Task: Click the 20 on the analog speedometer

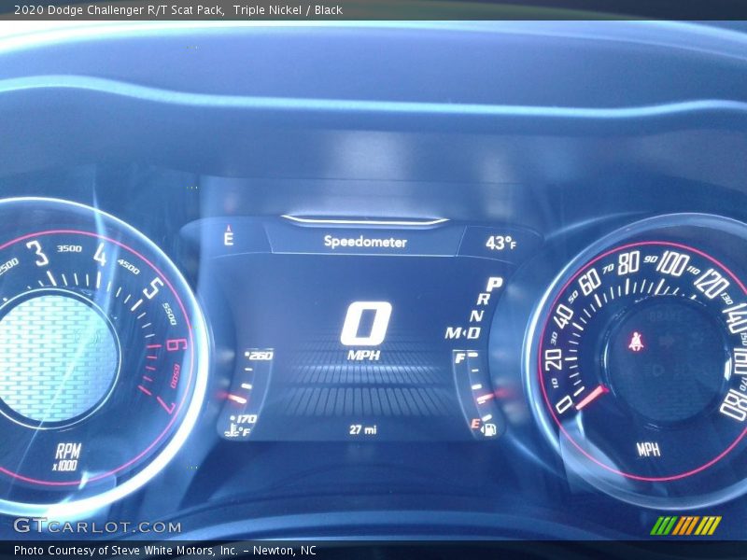Action: coord(554,359)
